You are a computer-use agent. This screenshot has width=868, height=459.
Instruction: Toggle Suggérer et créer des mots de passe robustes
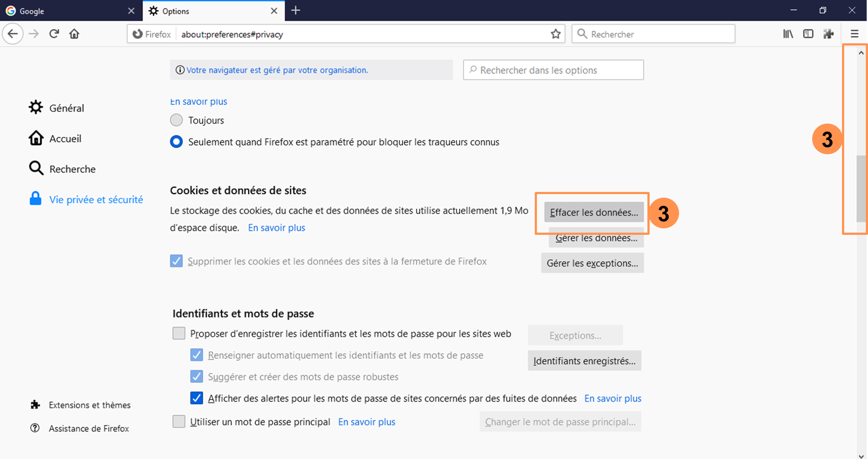point(197,376)
